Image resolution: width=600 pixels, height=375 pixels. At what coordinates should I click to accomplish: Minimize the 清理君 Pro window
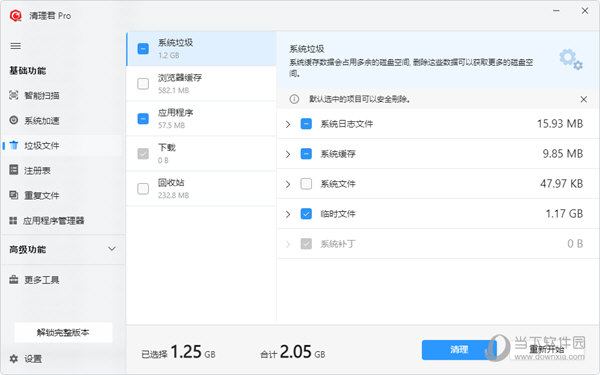(x=556, y=11)
